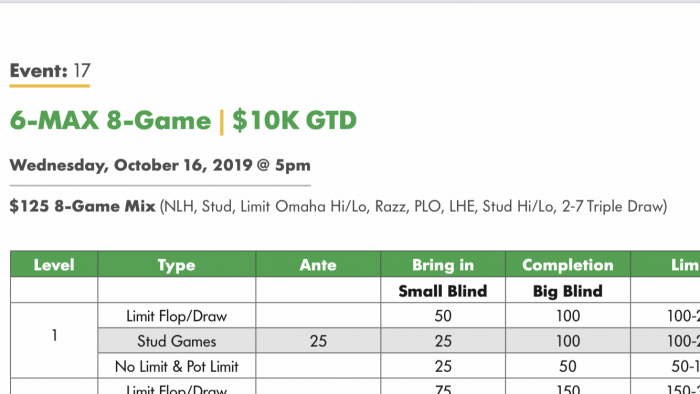Click the Ante column header
Viewport: 700px width, 394px height.
click(x=318, y=265)
